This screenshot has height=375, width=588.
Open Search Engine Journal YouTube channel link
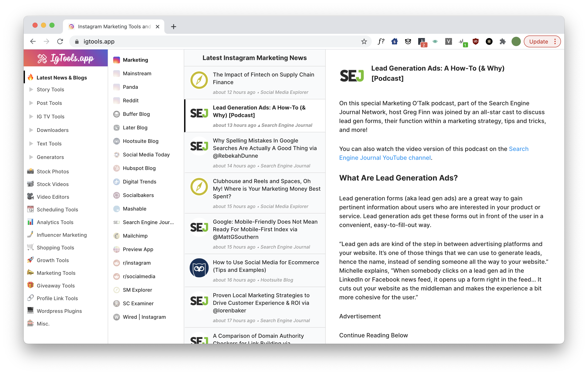tap(385, 158)
